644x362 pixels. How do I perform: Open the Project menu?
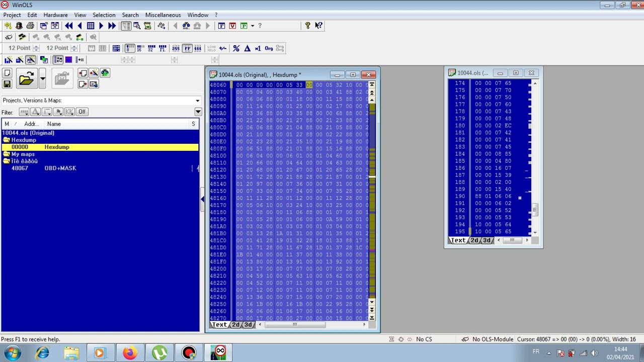(x=12, y=15)
